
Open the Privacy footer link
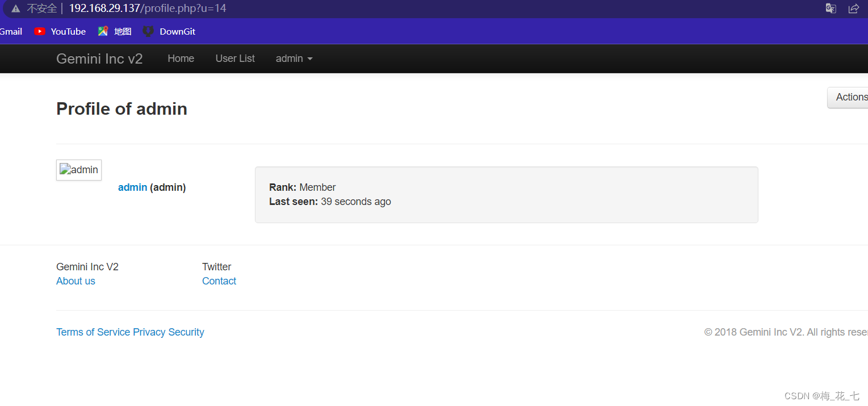pos(149,332)
